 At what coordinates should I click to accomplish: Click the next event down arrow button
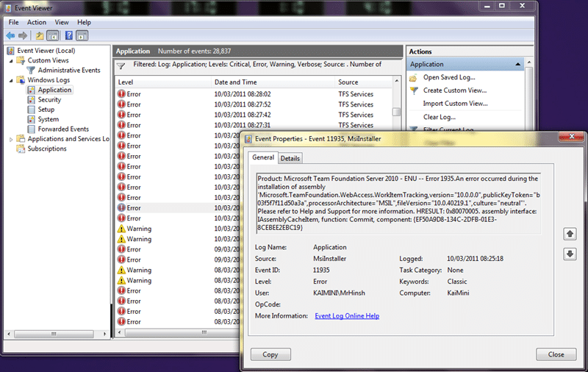pos(570,254)
